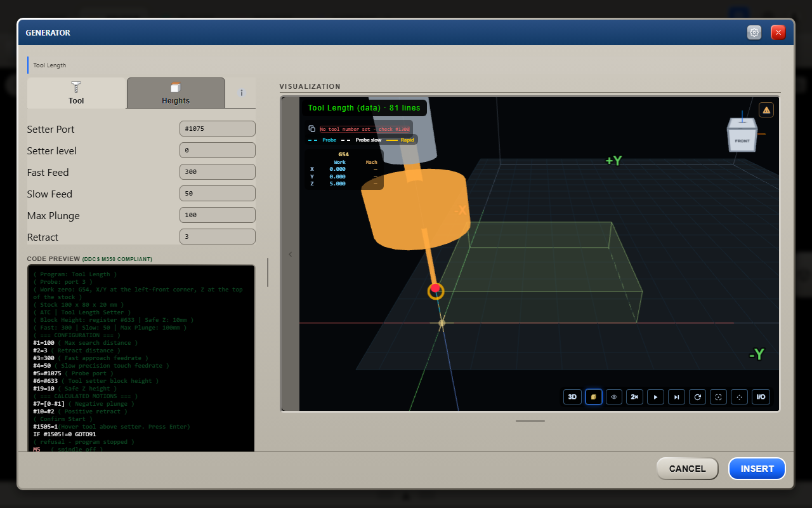Click the Setter Port field
The image size is (812, 508).
tap(218, 129)
